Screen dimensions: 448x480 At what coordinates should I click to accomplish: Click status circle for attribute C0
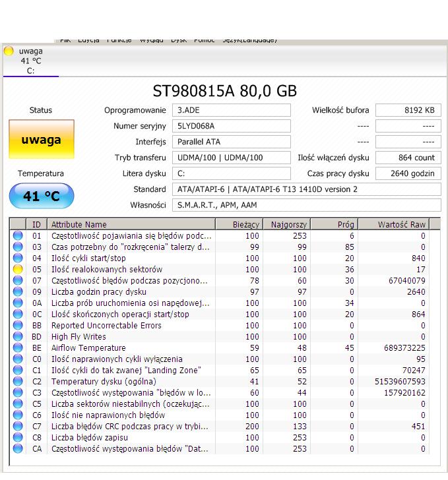18,359
